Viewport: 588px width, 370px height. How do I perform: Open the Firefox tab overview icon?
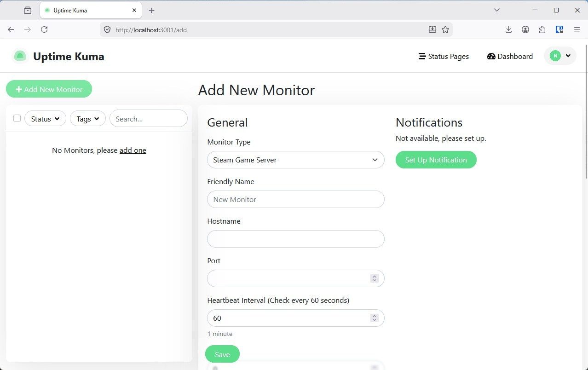click(28, 10)
